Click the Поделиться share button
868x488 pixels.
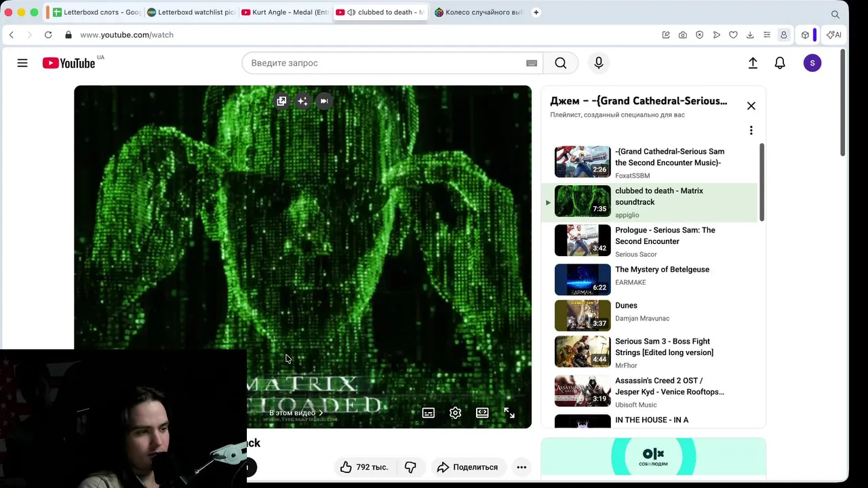(x=467, y=467)
